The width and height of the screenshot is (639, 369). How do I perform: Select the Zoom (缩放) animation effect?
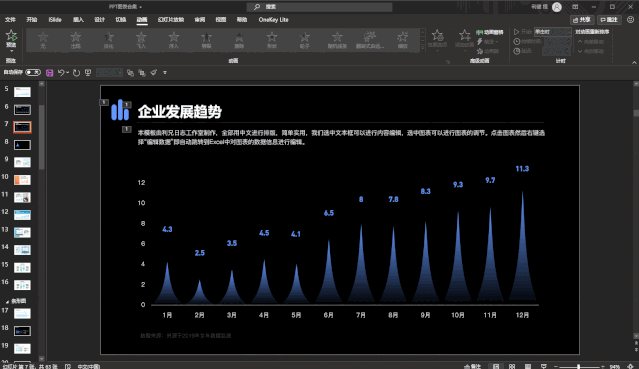pyautogui.click(x=403, y=40)
